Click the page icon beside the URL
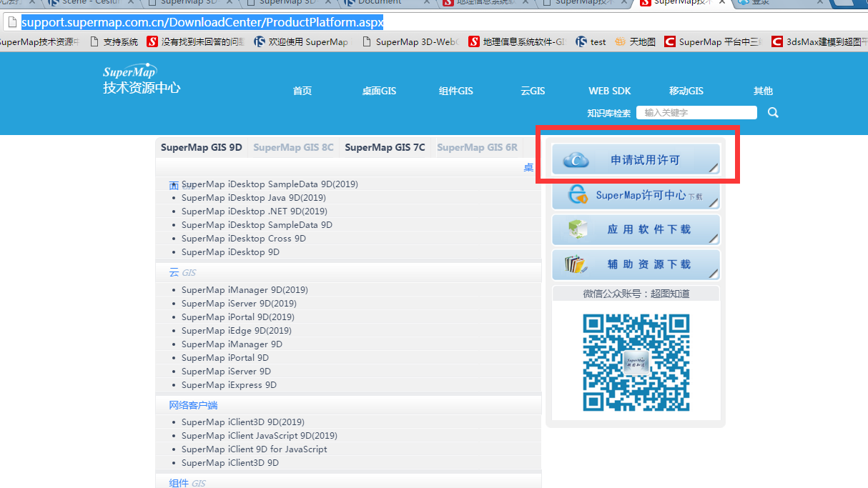Image resolution: width=868 pixels, height=488 pixels. 12,22
